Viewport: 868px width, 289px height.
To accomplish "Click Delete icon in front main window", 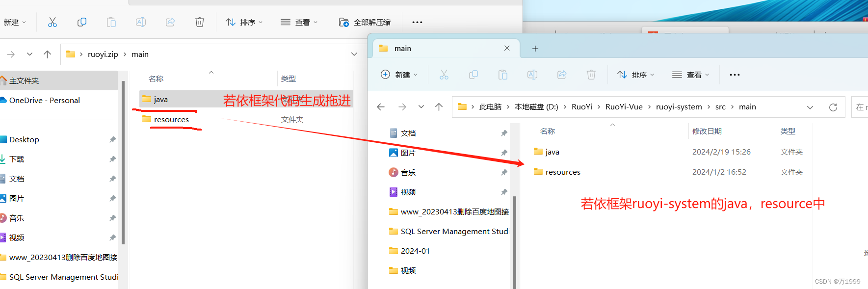I will coord(591,75).
